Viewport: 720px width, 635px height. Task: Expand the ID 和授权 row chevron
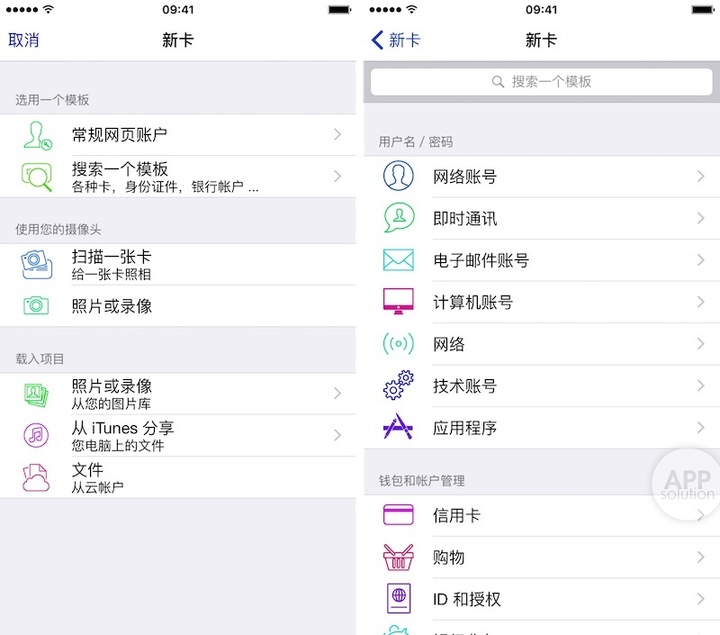[x=700, y=599]
